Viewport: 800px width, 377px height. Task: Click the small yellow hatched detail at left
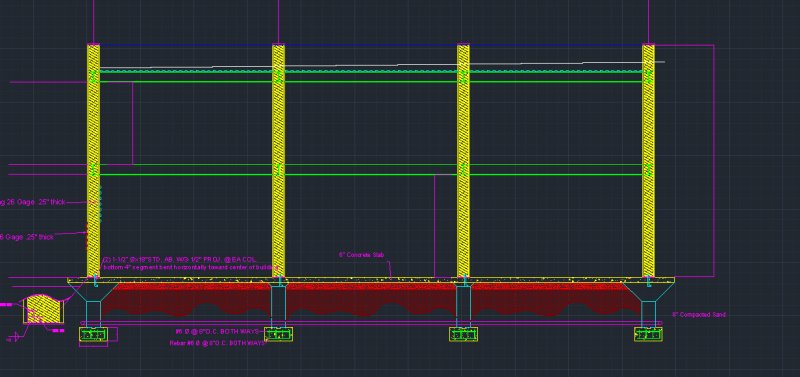click(x=44, y=308)
